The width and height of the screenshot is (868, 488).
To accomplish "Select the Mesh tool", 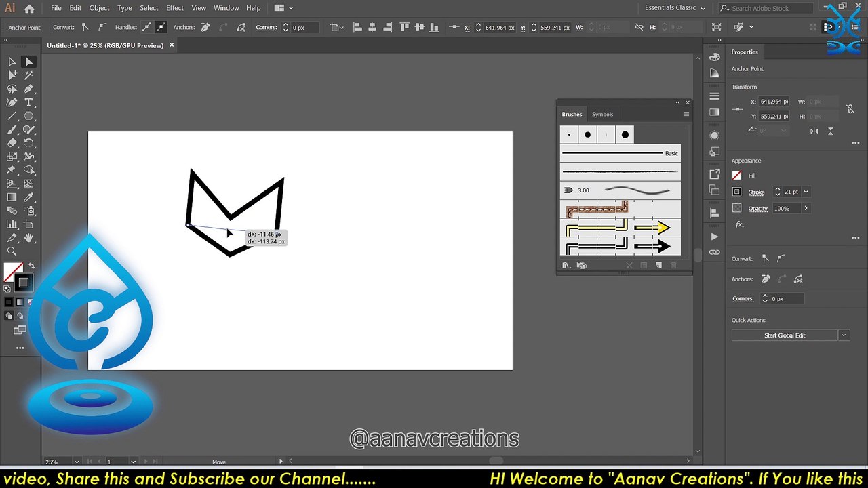I will [28, 184].
